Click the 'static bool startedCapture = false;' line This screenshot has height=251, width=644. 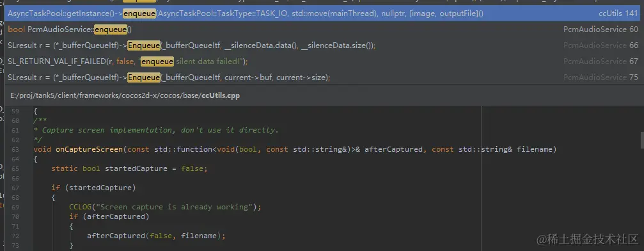(129, 168)
